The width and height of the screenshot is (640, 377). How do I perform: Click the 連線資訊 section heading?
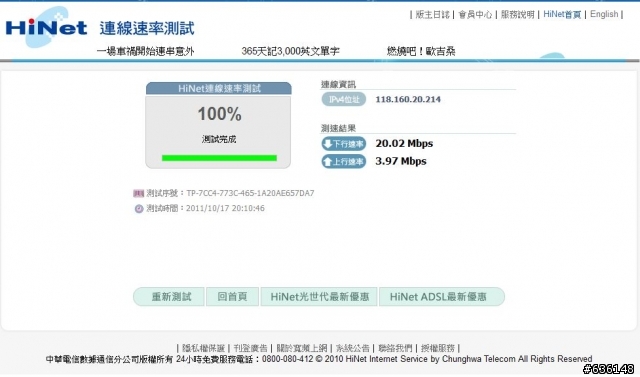tap(338, 84)
